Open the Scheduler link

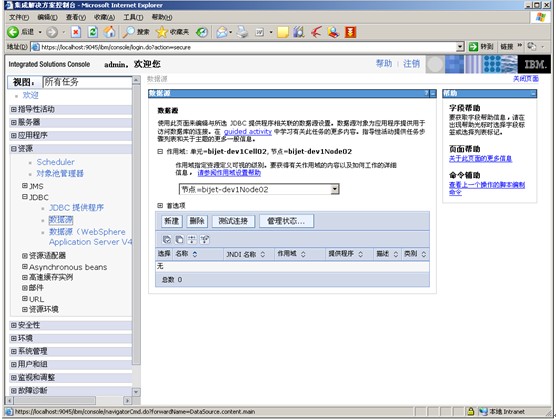(x=55, y=162)
